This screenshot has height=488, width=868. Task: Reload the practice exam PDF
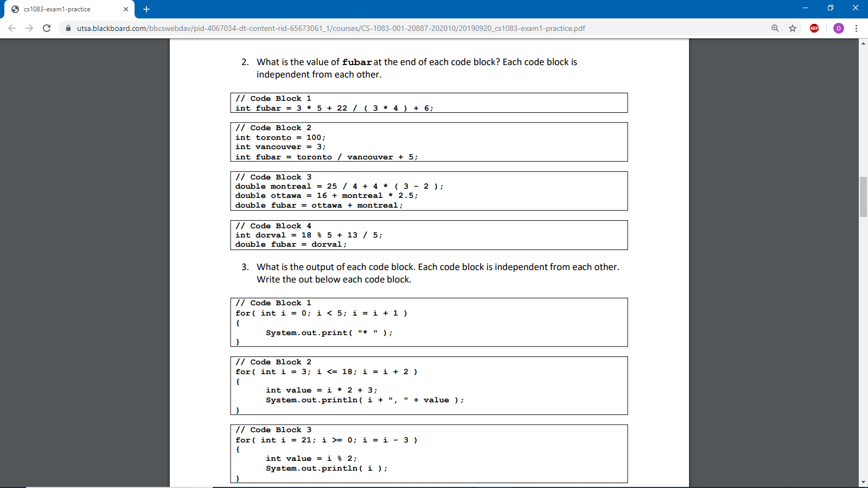coord(46,28)
